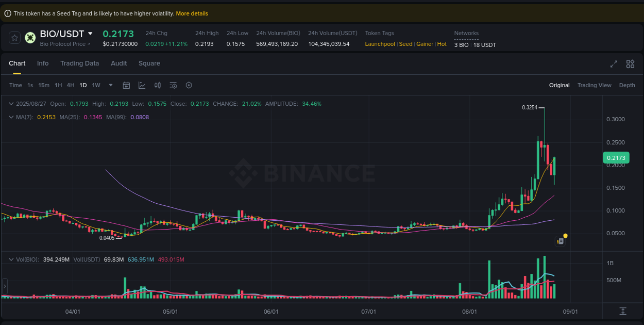Click the hexagon token badge icon
This screenshot has height=325, width=644.
pos(30,37)
